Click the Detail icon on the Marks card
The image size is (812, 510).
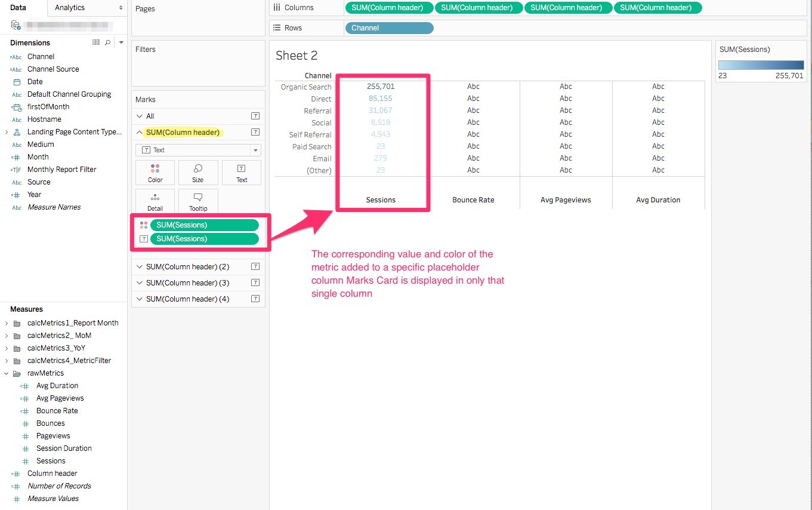155,201
